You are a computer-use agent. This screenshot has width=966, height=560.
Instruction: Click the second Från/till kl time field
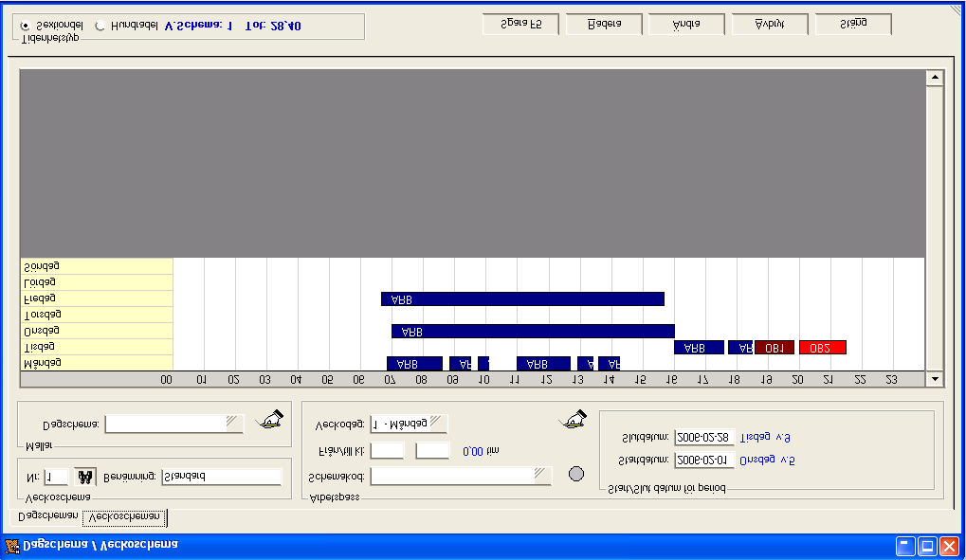tap(432, 451)
